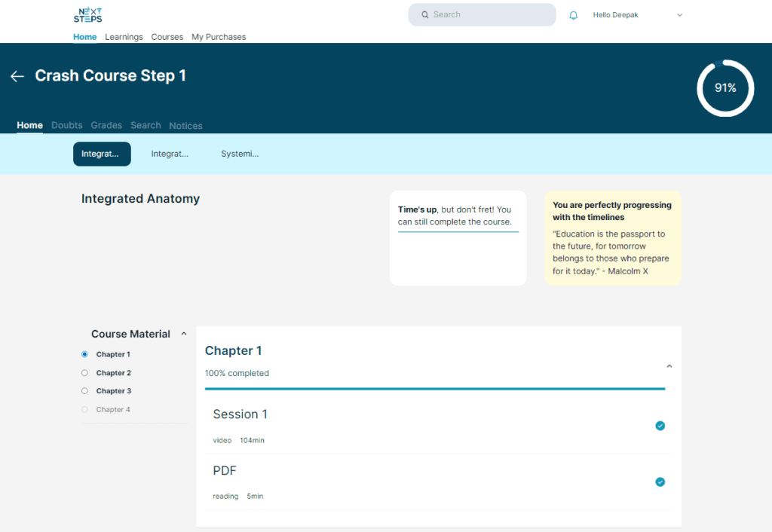Go to the My Purchases page
The image size is (772, 532).
click(x=218, y=36)
